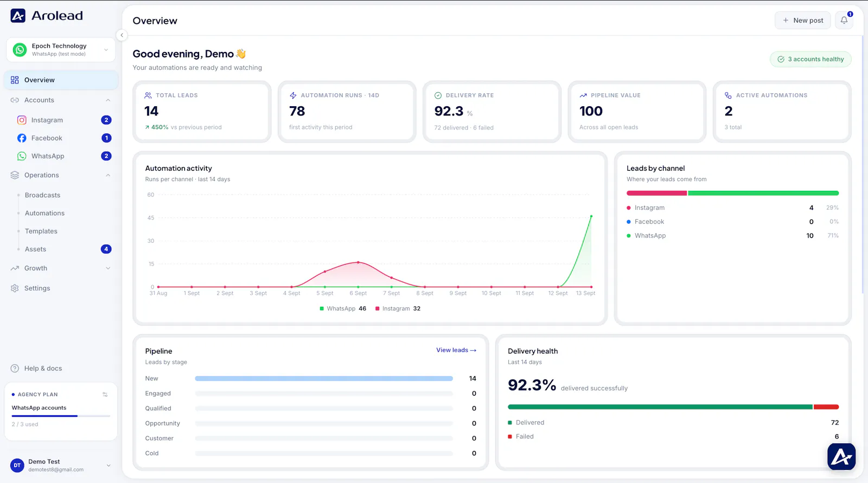Open Help & docs

point(43,369)
